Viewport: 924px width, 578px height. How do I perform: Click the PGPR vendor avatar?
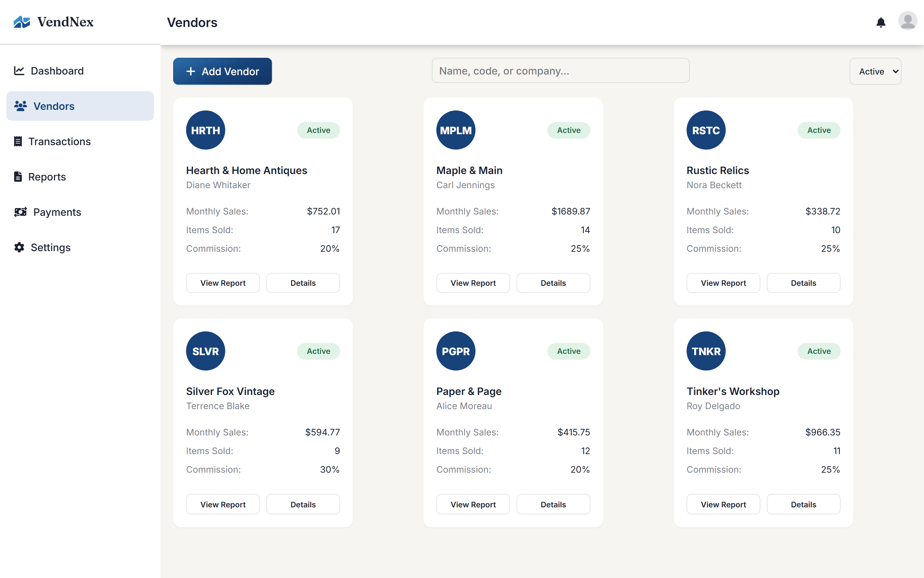point(456,351)
